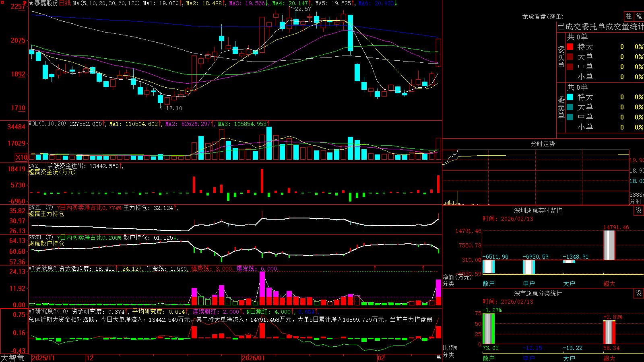Click the green 散户 bar in 分类统计

click(x=489, y=329)
